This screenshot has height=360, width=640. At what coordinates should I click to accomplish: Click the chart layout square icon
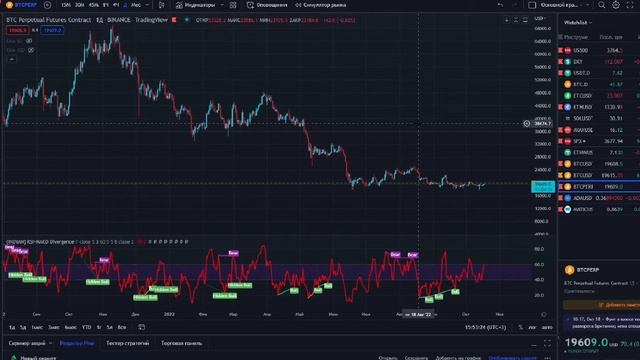[532, 5]
